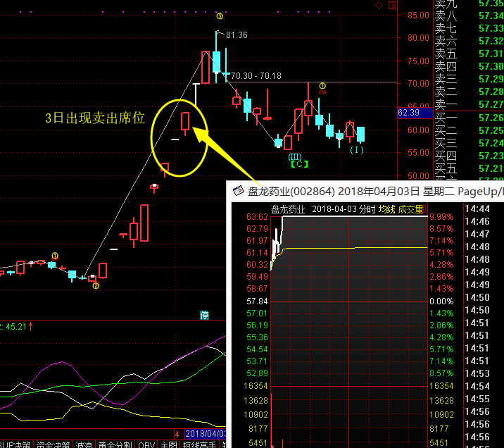504x448 pixels.
Task: Click the red diamond icon above the chart
Action: pos(379,6)
